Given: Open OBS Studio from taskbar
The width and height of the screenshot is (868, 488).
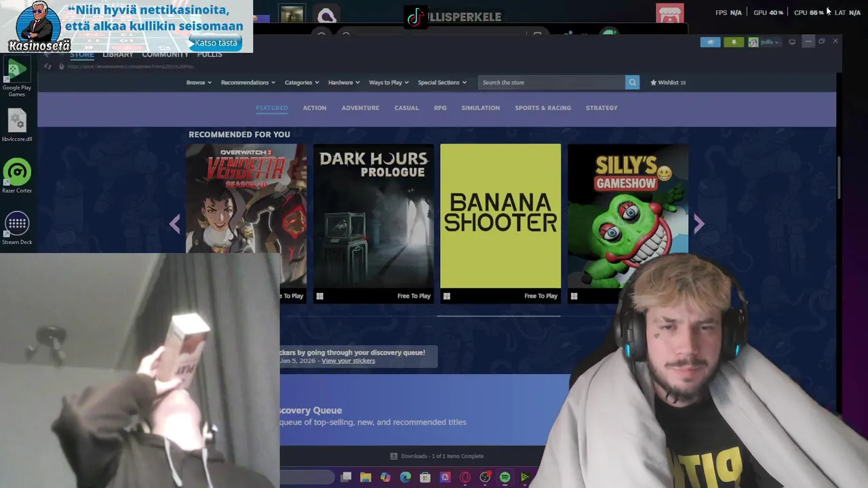Looking at the screenshot, I should coord(485,477).
